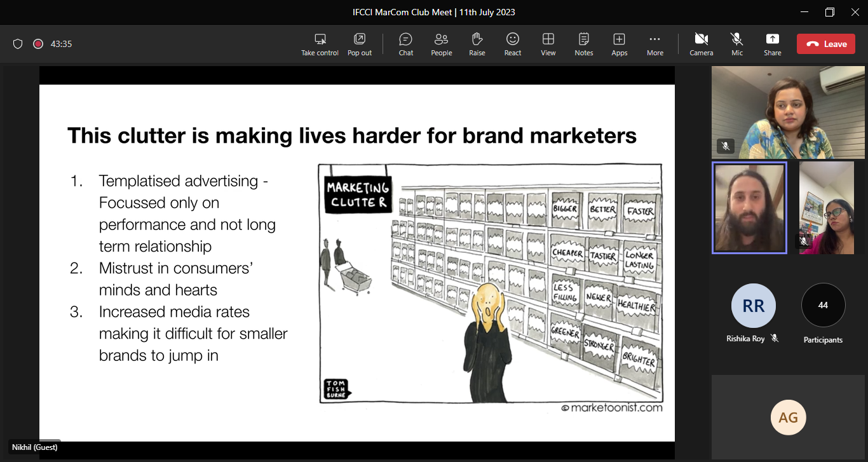868x462 pixels.
Task: Select the AG participant tile
Action: click(788, 418)
